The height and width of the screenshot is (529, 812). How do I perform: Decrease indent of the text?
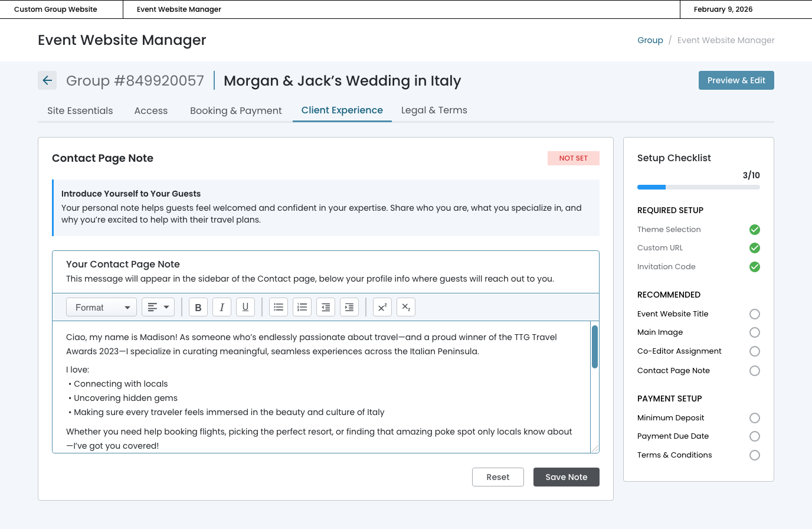pos(326,307)
